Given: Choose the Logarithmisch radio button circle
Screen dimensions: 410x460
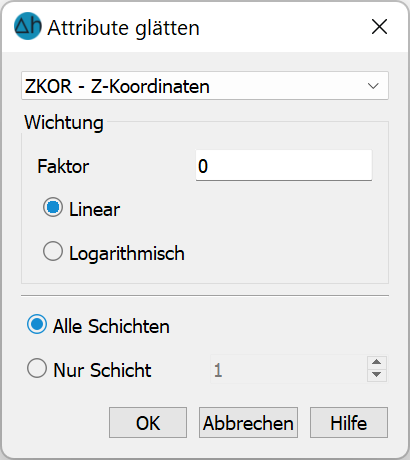Looking at the screenshot, I should click(53, 251).
